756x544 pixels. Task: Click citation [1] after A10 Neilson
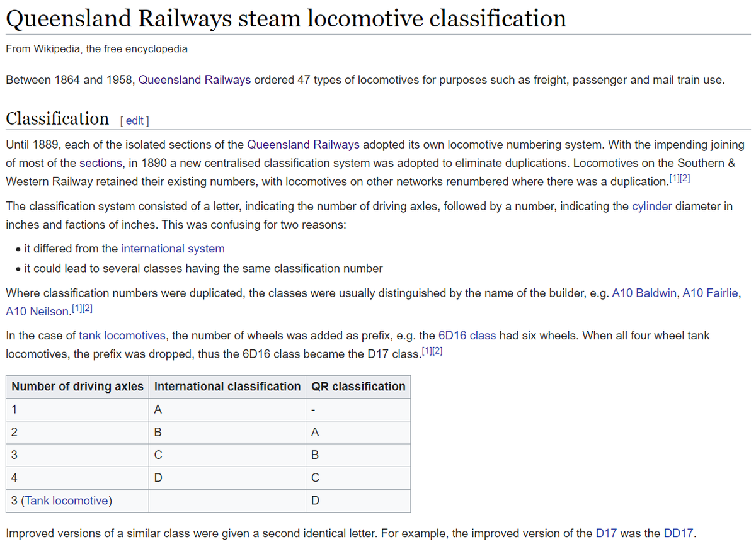click(77, 309)
